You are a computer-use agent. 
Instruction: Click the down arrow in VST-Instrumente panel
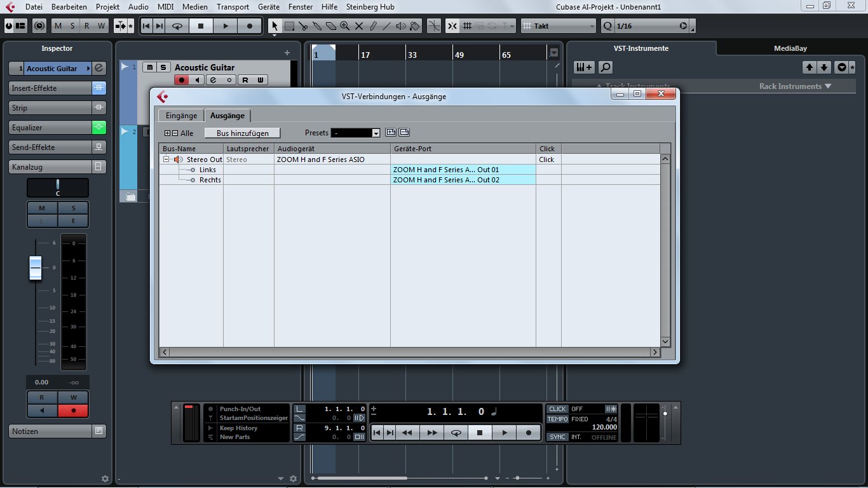point(824,67)
